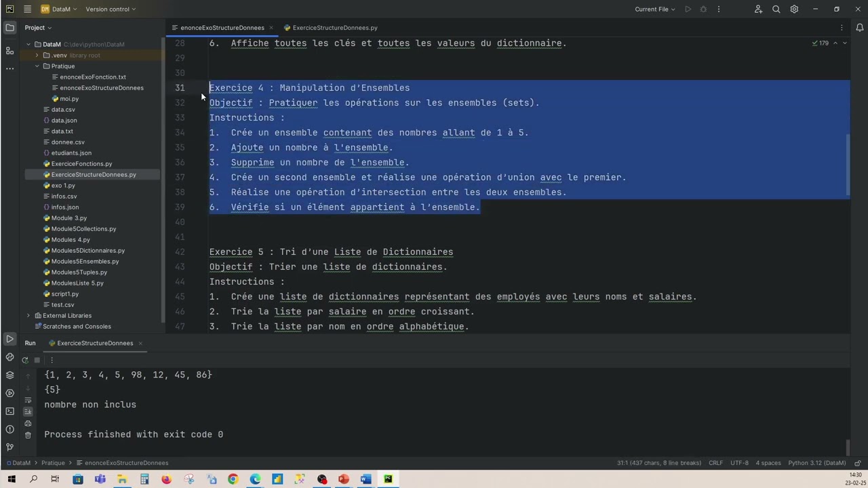Open the DataM project dropdown
The image size is (868, 488).
click(58, 9)
